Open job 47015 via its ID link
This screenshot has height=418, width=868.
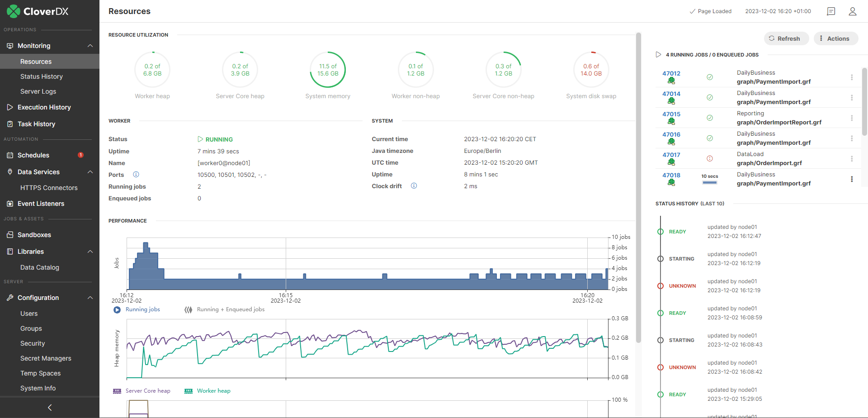pos(671,114)
